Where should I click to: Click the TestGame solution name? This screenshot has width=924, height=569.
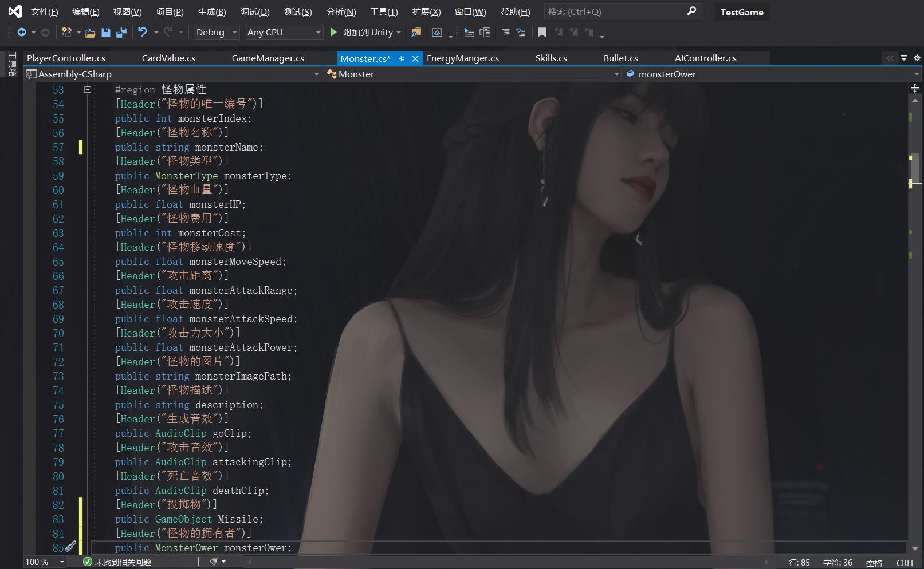coord(742,12)
